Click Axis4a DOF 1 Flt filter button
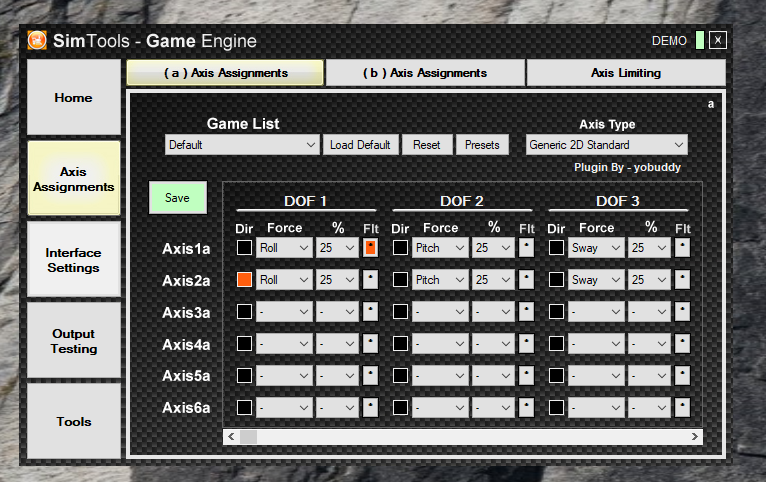 tap(370, 344)
